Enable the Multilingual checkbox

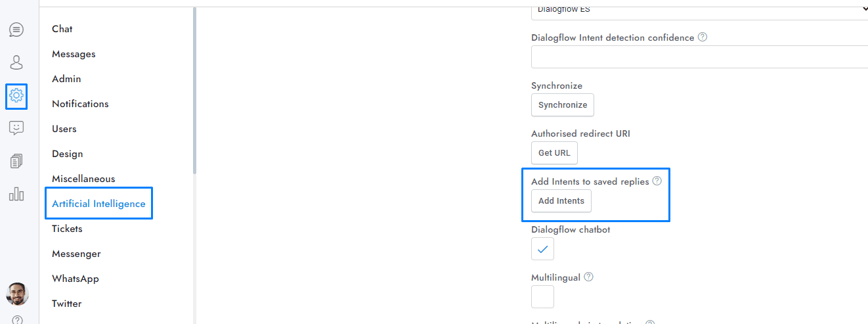pos(542,296)
